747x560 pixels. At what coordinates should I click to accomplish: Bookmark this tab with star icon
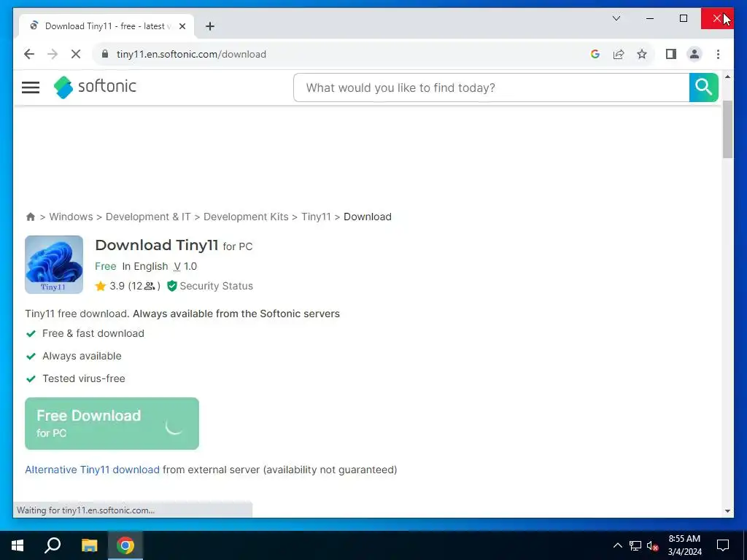(x=642, y=54)
